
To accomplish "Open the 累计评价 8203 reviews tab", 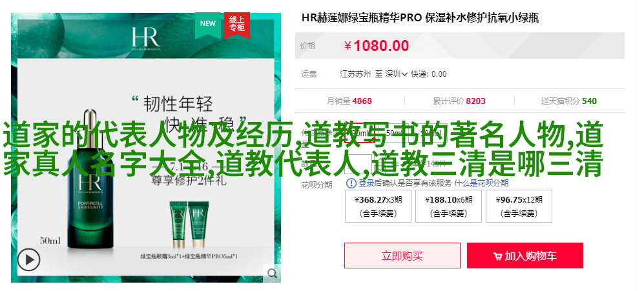I will click(x=459, y=101).
